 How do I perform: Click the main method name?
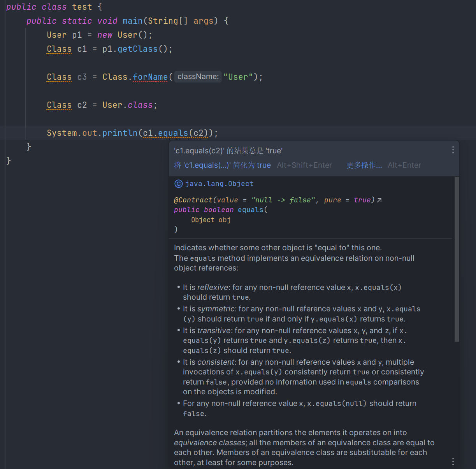[x=132, y=21]
